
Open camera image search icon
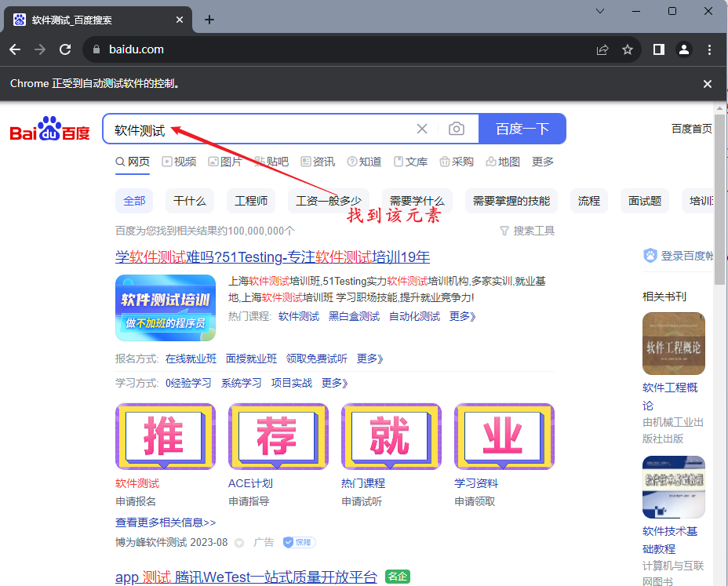coord(457,129)
